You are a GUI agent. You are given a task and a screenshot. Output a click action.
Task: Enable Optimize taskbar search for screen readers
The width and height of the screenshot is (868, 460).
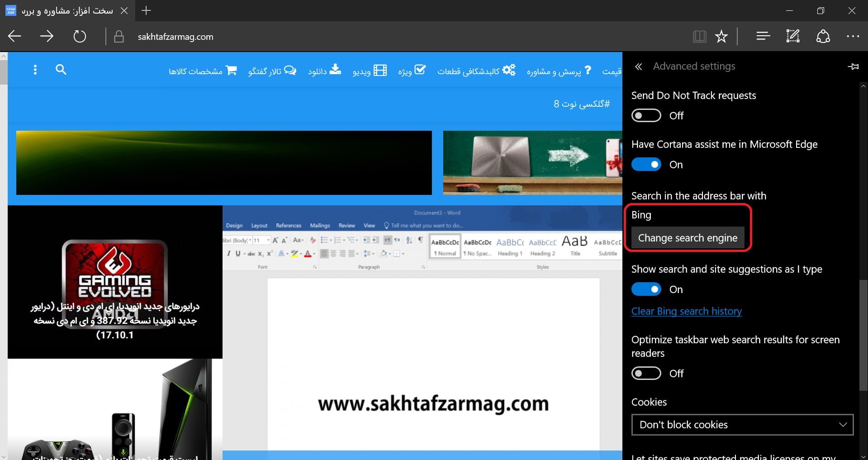pos(646,374)
